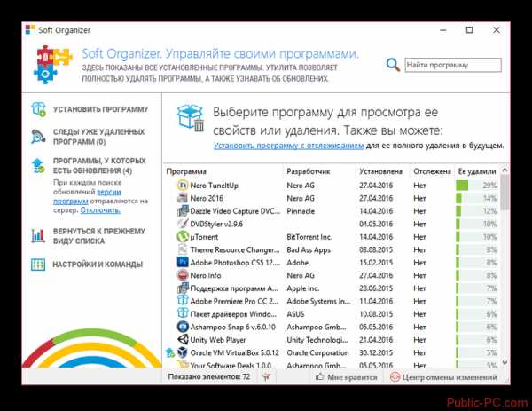Click the programs with updates icon
Screen dimensions: 532x411
pyautogui.click(x=38, y=166)
